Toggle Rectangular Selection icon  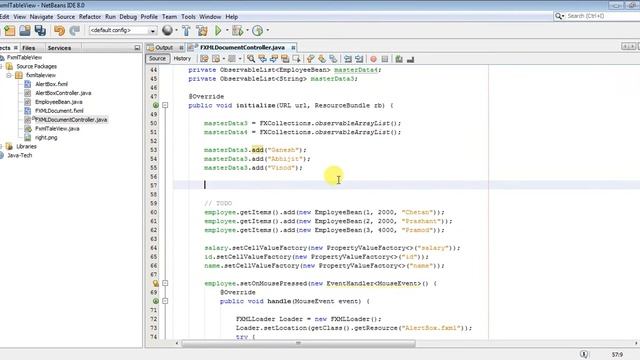[x=296, y=59]
